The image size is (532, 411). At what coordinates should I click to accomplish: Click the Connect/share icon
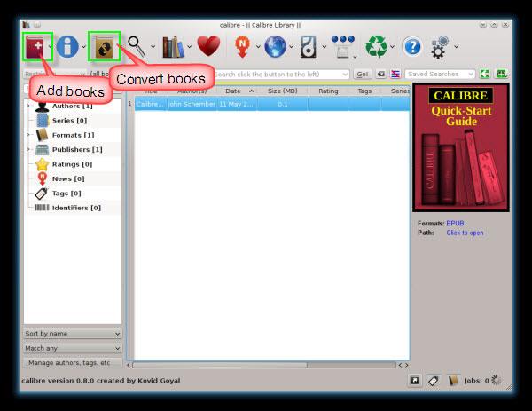click(x=343, y=46)
